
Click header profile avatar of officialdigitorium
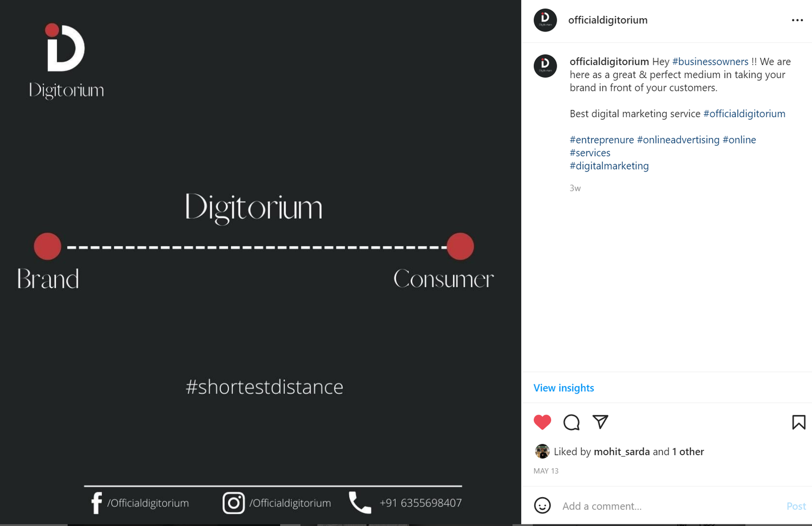click(545, 20)
